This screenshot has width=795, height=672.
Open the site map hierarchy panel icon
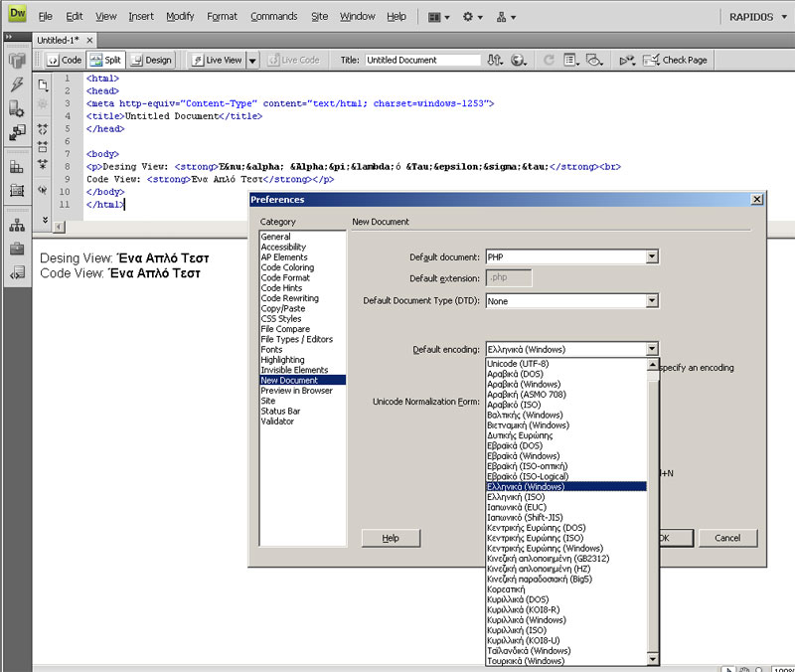coord(17,226)
